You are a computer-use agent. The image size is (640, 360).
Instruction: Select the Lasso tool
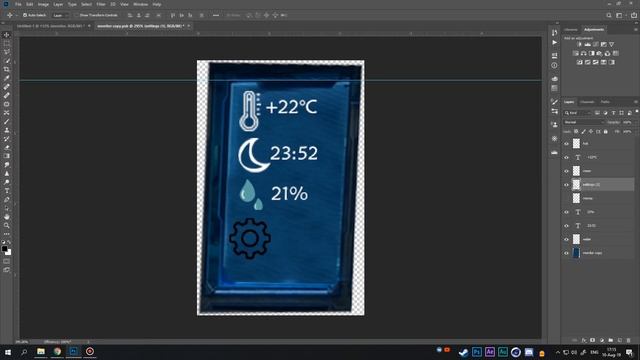point(7,52)
